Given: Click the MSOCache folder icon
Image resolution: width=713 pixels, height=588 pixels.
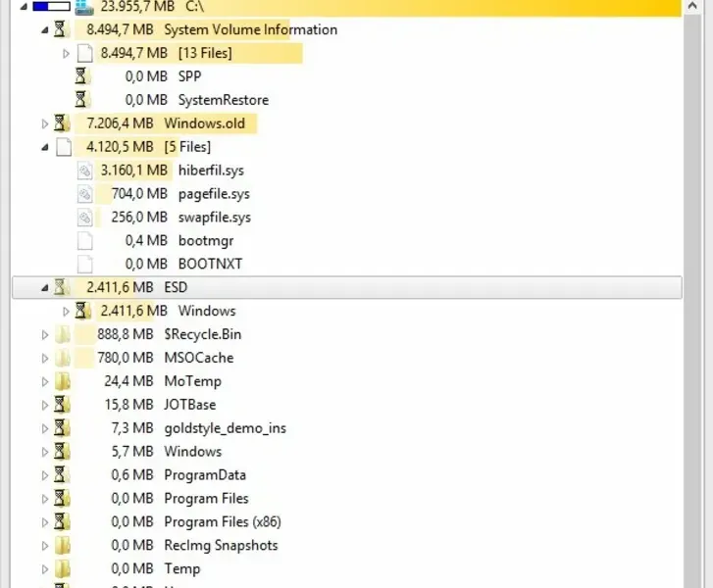Looking at the screenshot, I should click(x=63, y=358).
